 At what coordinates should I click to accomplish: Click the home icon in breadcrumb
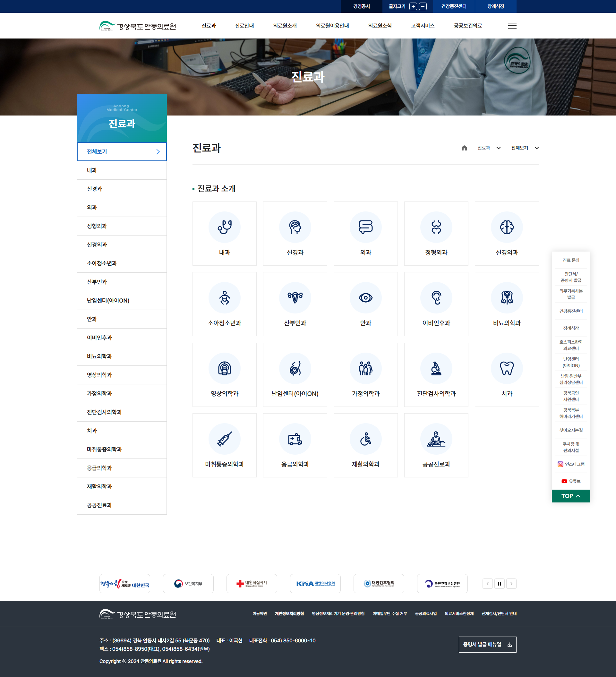(464, 148)
